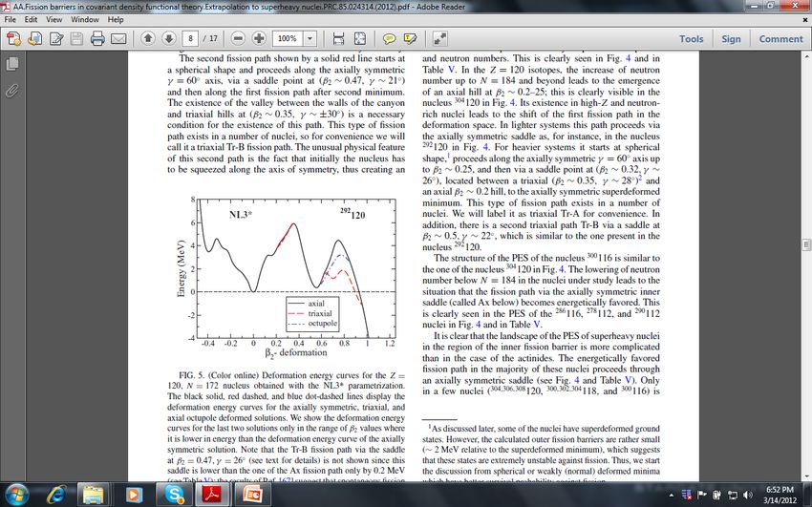Open the Help menu
812x507 pixels.
(116, 20)
